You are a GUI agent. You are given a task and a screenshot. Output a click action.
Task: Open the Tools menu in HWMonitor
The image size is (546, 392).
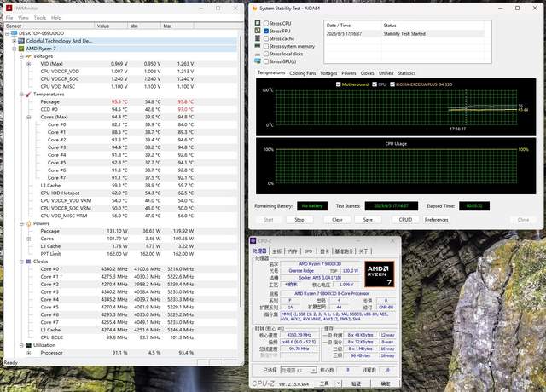coord(40,17)
